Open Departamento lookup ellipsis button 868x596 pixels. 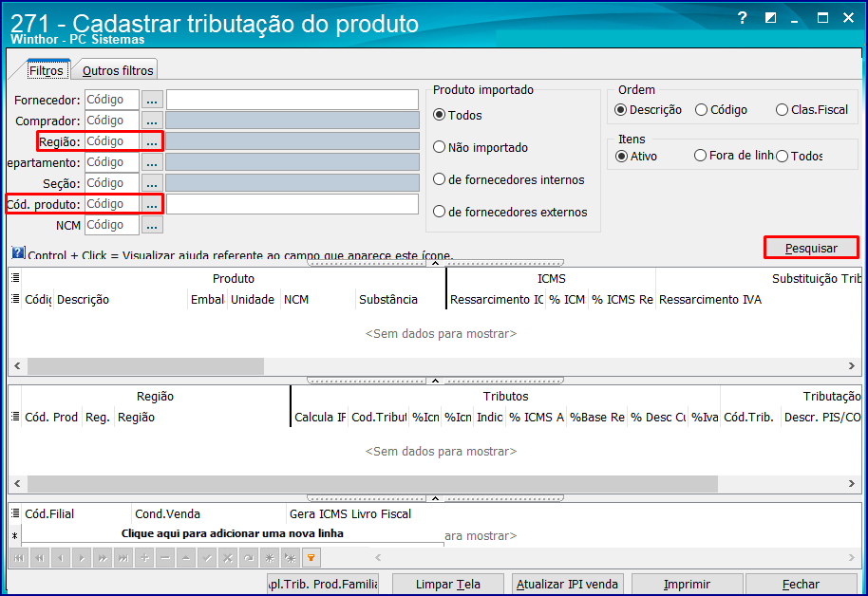(152, 162)
